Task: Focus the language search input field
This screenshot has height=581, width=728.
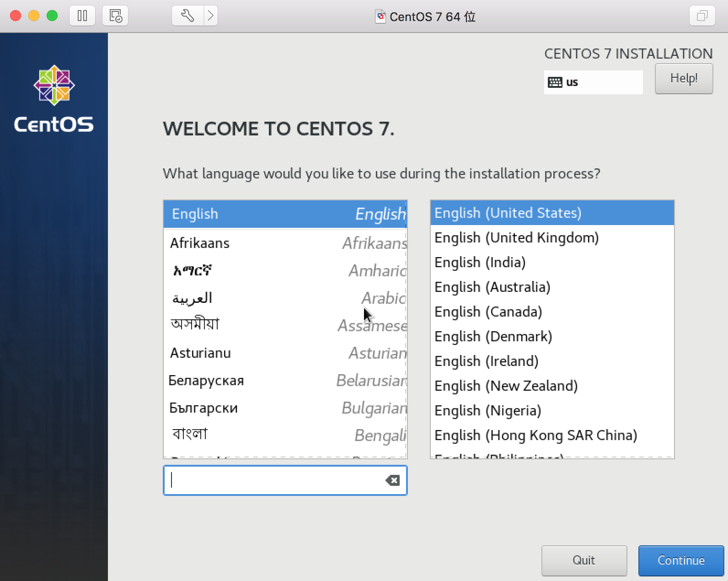Action: (274, 480)
